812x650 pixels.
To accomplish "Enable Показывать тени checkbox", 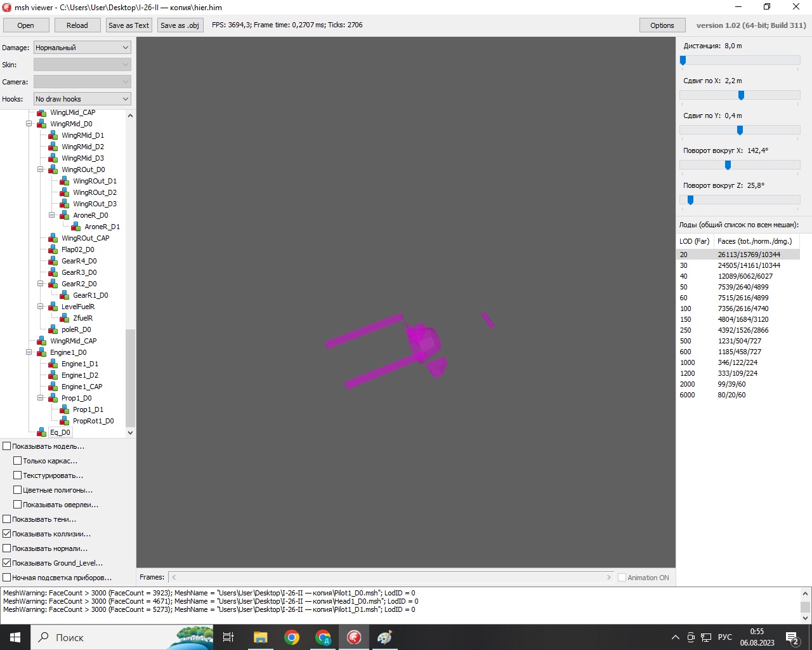I will pyautogui.click(x=7, y=519).
